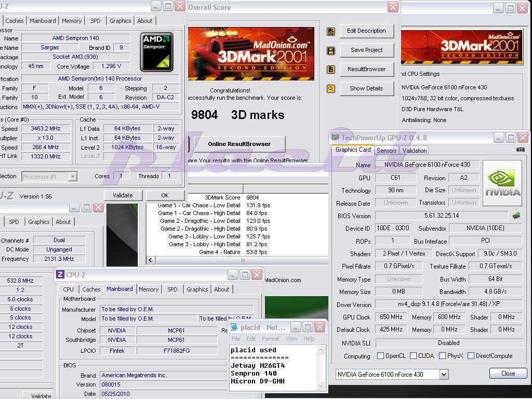The height and width of the screenshot is (399, 532).
Task: Open the Format menu in Notepad
Action: click(x=271, y=339)
